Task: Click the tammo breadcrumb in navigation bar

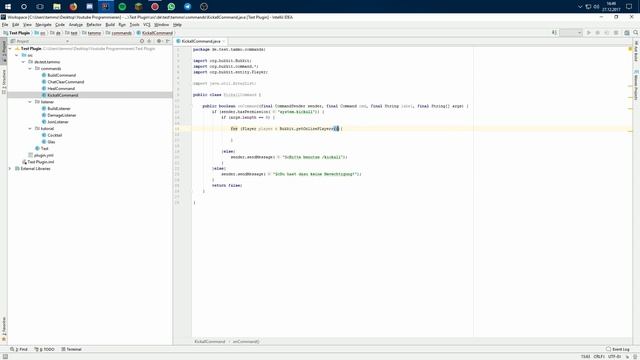Action: [x=91, y=33]
